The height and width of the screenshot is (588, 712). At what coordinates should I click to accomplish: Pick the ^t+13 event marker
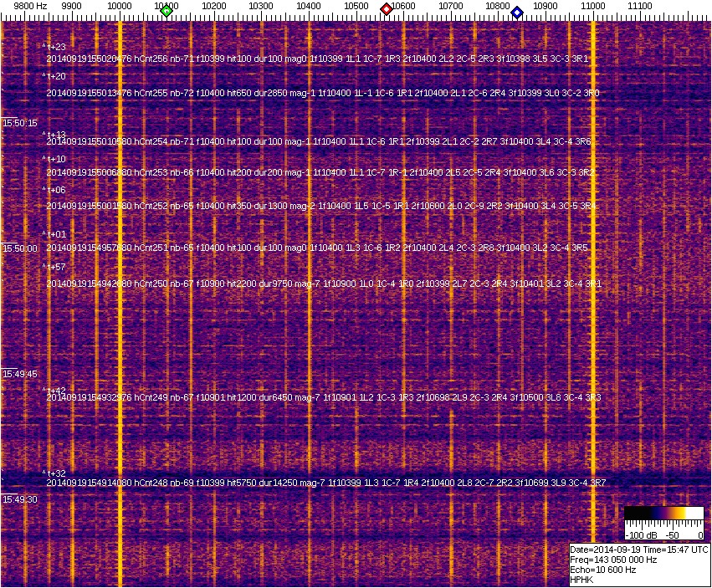tap(55, 135)
